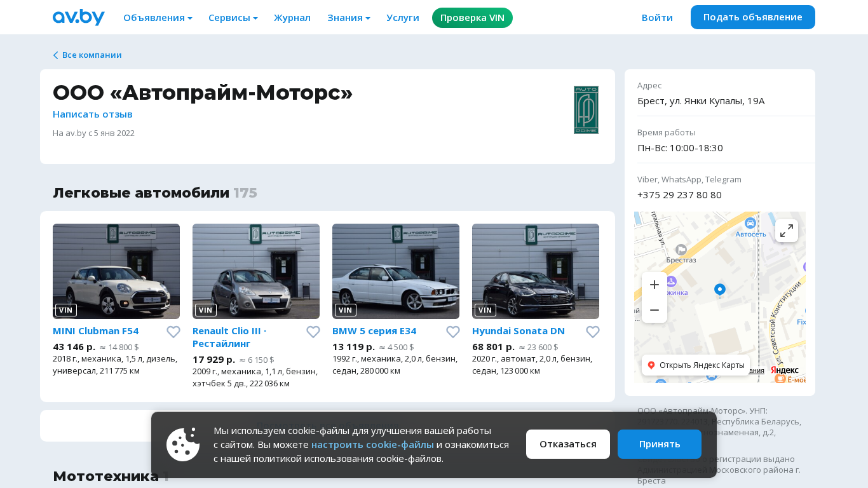Open the Сервисы dropdown menu
The height and width of the screenshot is (488, 868).
pos(233,18)
